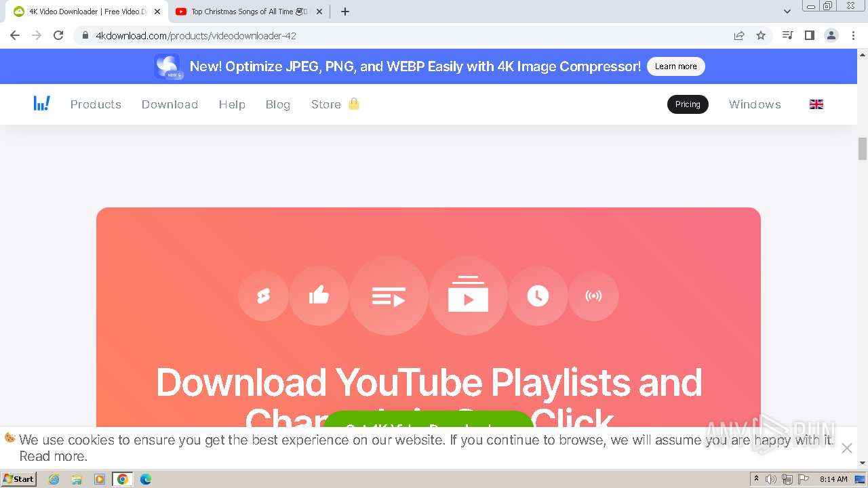Open the Help menu item
This screenshot has height=488, width=868.
pos(232,104)
